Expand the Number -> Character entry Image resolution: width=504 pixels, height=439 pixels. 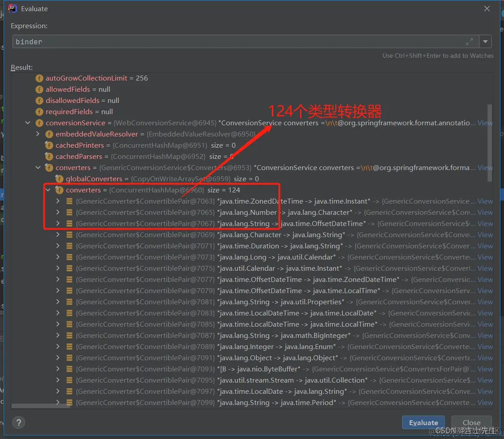[58, 212]
